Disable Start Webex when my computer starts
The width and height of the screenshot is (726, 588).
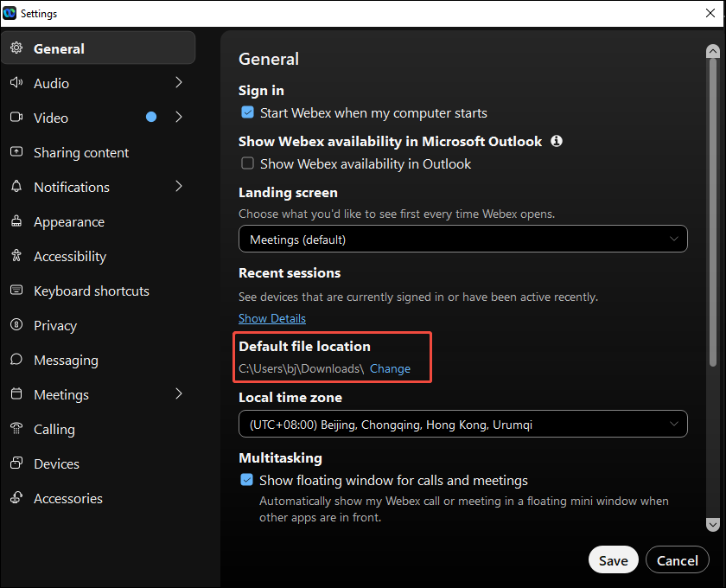pos(247,112)
